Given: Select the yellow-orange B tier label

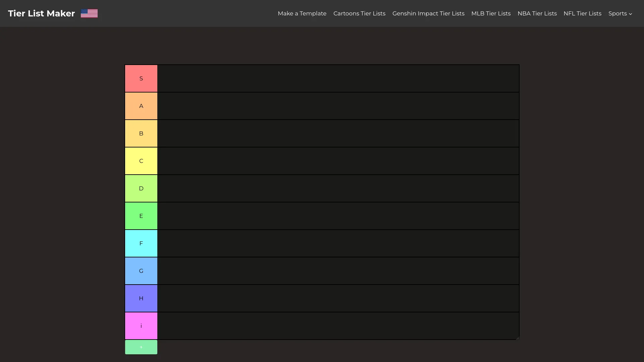Looking at the screenshot, I should point(141,133).
